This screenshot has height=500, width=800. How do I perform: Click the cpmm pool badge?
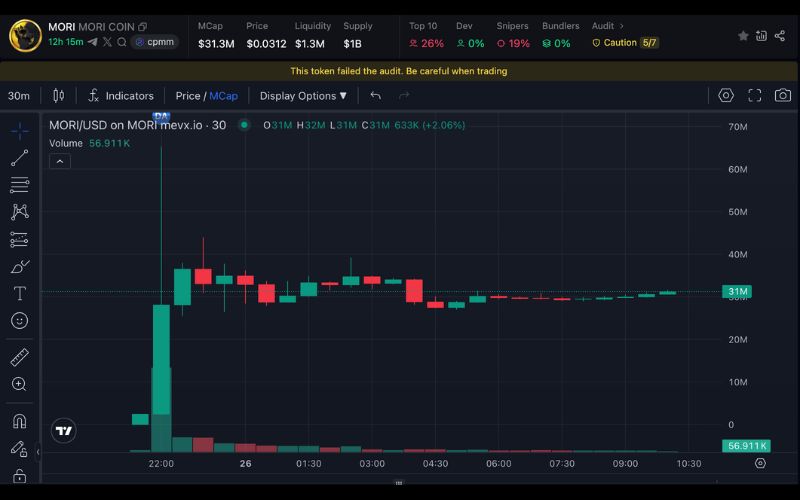[x=155, y=42]
